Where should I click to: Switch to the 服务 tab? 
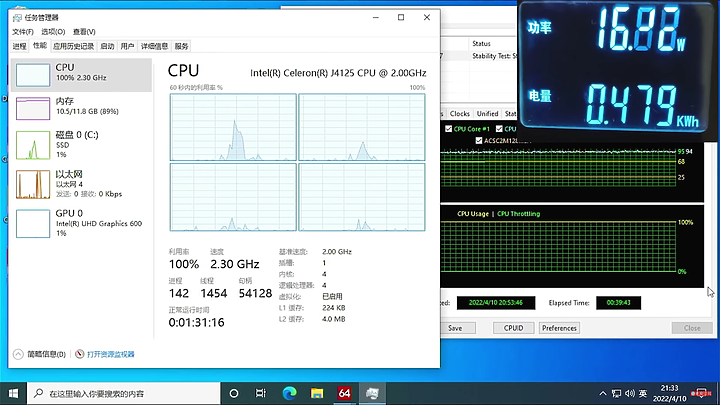click(x=181, y=46)
